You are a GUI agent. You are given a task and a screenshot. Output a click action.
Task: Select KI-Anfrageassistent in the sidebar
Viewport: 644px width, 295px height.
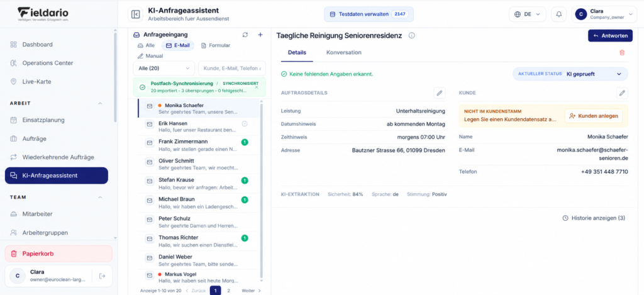[x=57, y=175]
